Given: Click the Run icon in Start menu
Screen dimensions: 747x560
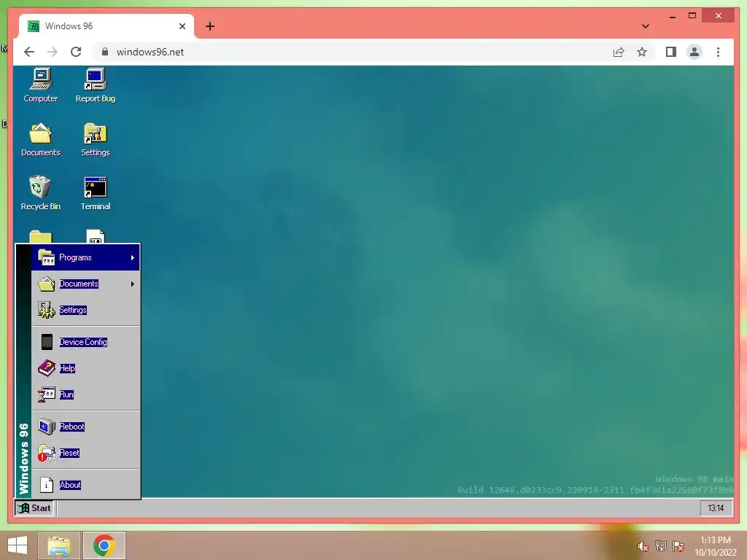Looking at the screenshot, I should pyautogui.click(x=46, y=394).
